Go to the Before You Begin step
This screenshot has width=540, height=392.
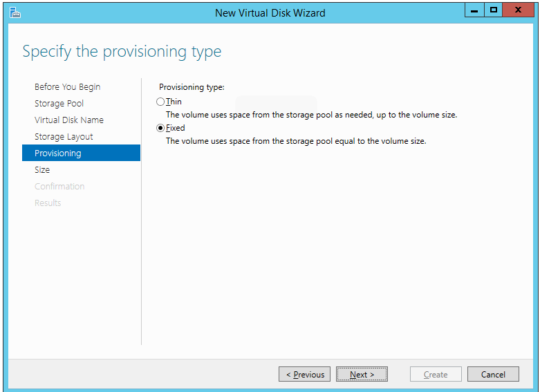click(68, 87)
